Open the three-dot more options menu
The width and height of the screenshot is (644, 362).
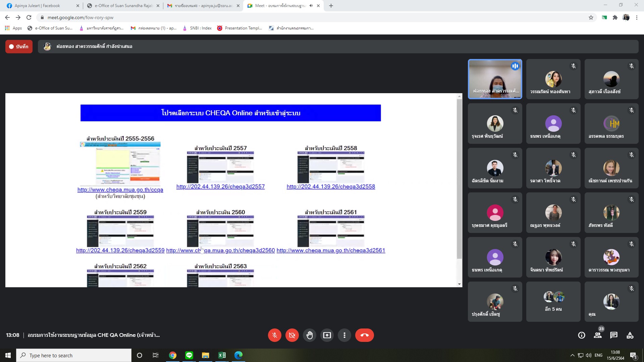coord(344,335)
